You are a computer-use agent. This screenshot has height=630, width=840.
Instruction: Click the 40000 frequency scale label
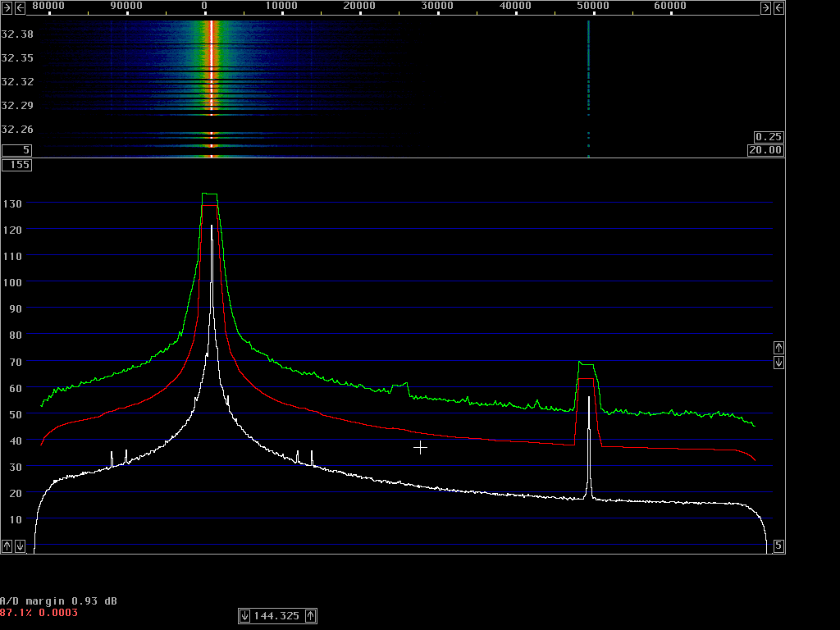(x=515, y=6)
